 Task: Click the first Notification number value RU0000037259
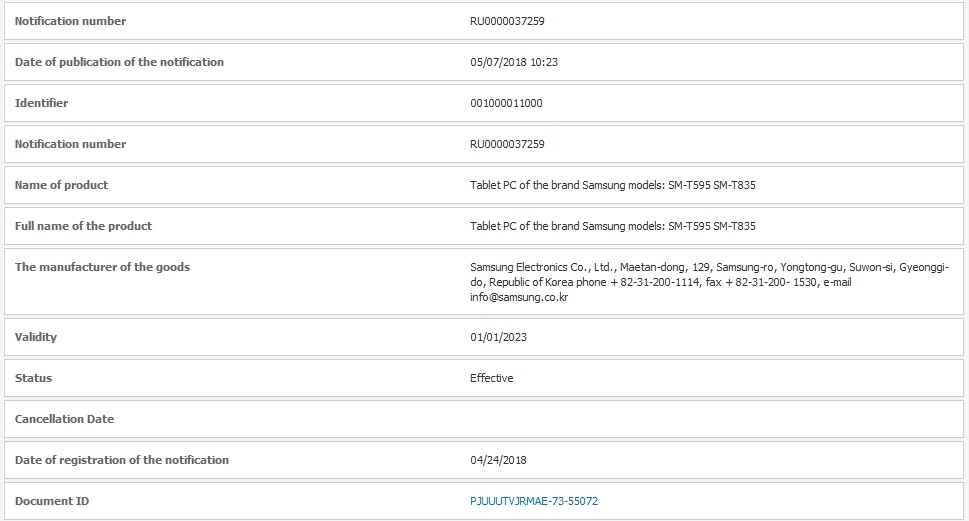(x=507, y=21)
